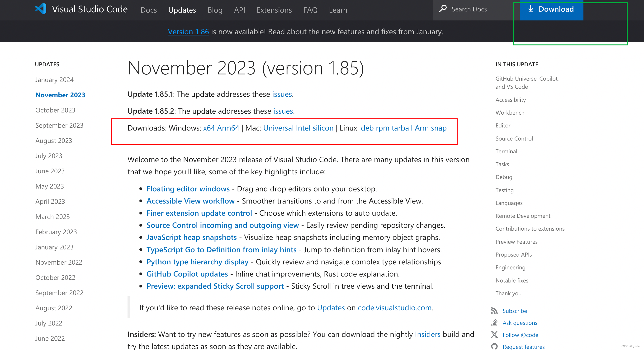Toggle the November 2023 sidebar selection

(x=60, y=95)
